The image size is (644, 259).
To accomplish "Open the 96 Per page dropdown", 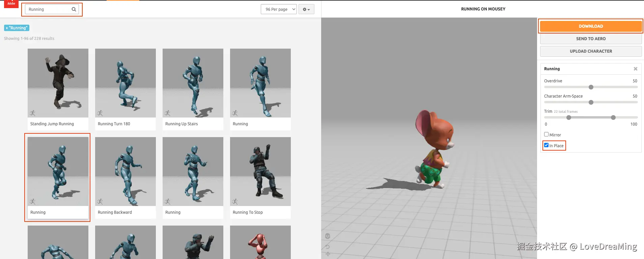I will click(x=279, y=9).
